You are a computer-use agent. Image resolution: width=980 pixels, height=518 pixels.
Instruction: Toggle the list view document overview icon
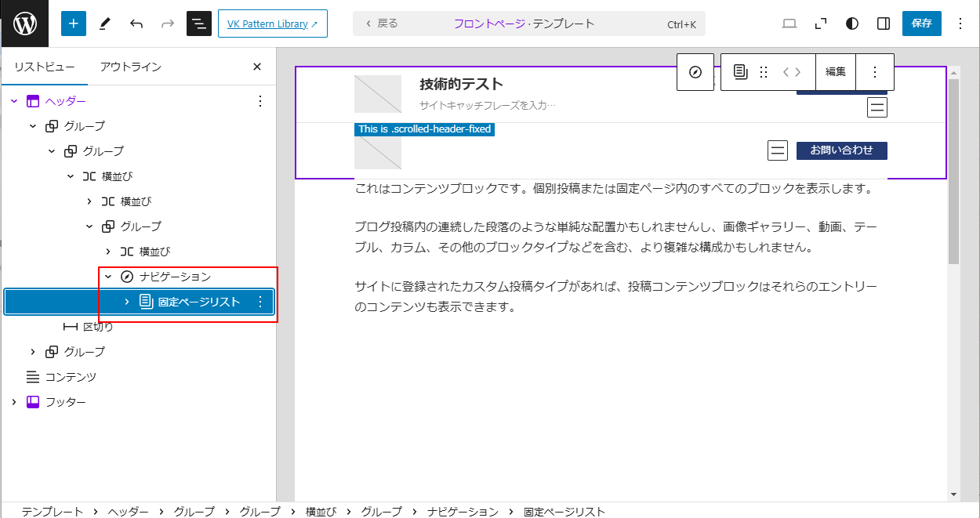(x=199, y=24)
